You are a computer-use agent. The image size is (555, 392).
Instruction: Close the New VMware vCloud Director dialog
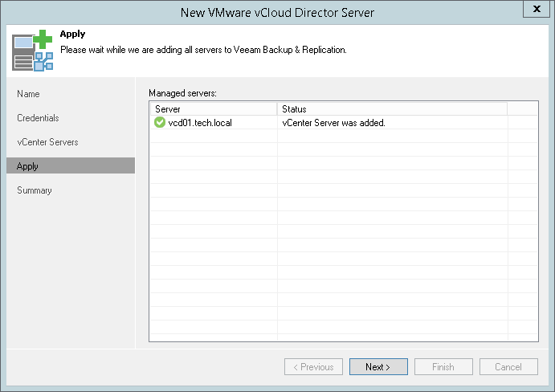(536, 10)
